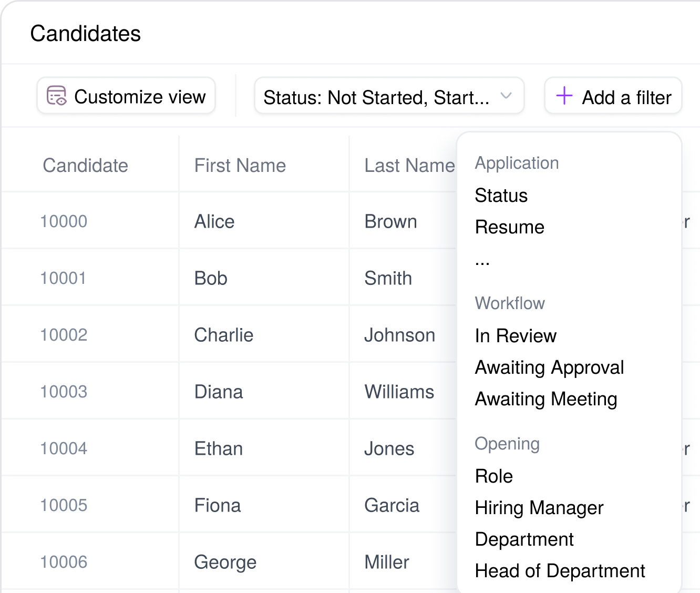Click the purple plus icon
The height and width of the screenshot is (593, 700).
(564, 96)
